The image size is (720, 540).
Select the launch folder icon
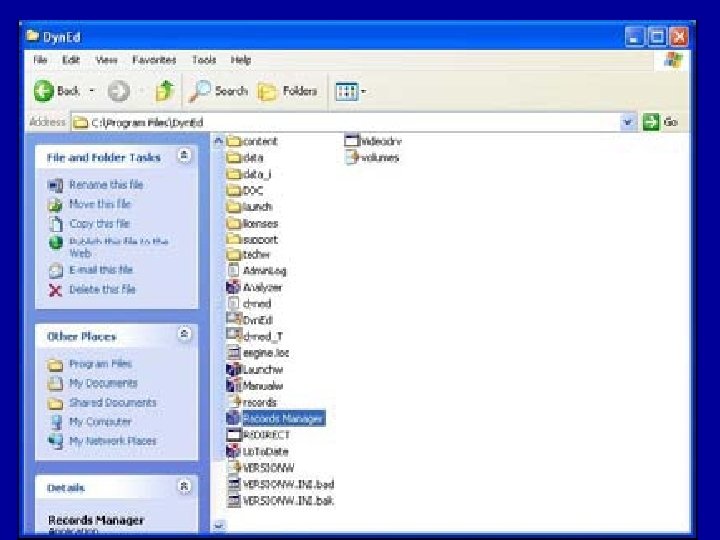(234, 207)
